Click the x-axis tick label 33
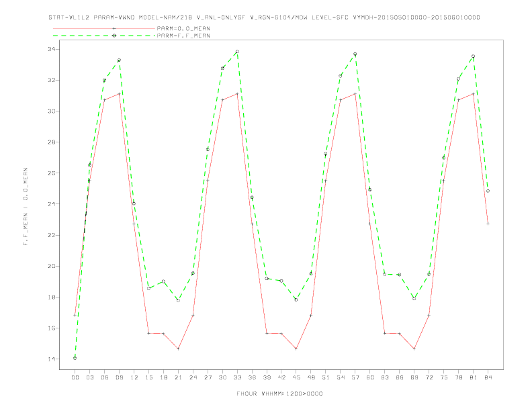The image size is (532, 411). click(x=237, y=377)
